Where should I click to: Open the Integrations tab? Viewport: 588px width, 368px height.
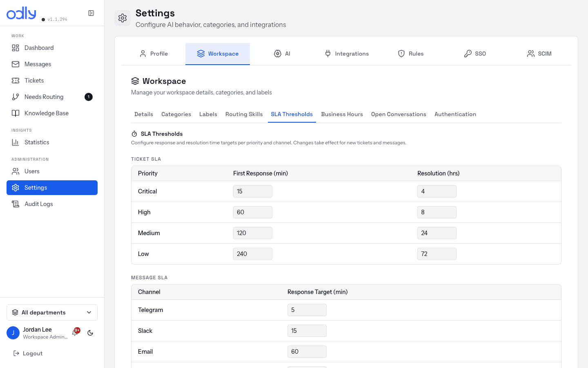point(346,54)
